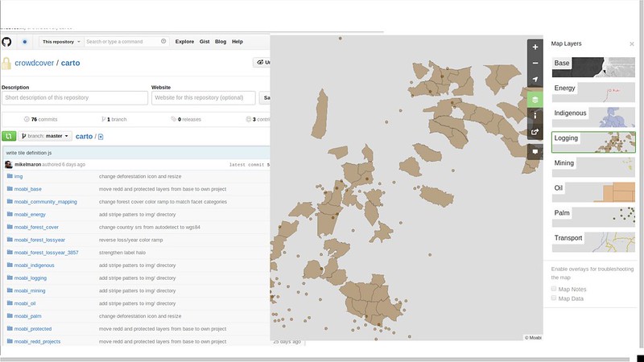Open the moabi_indigenous folder

click(x=34, y=265)
